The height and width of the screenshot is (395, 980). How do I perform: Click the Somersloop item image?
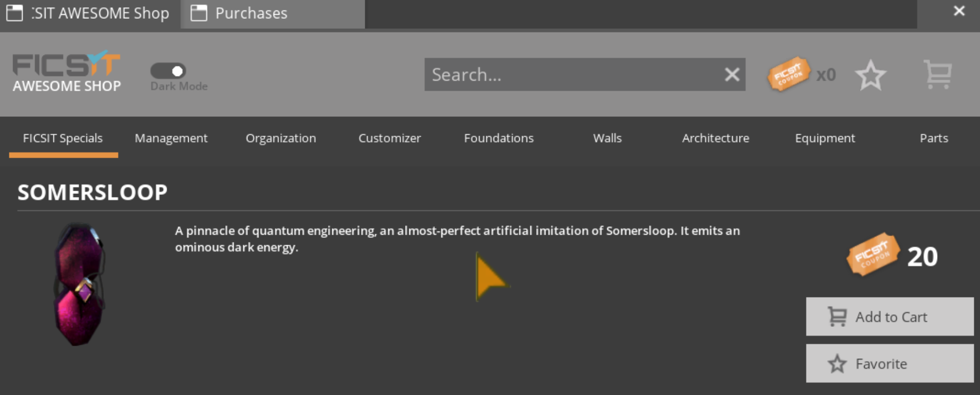[x=80, y=284]
